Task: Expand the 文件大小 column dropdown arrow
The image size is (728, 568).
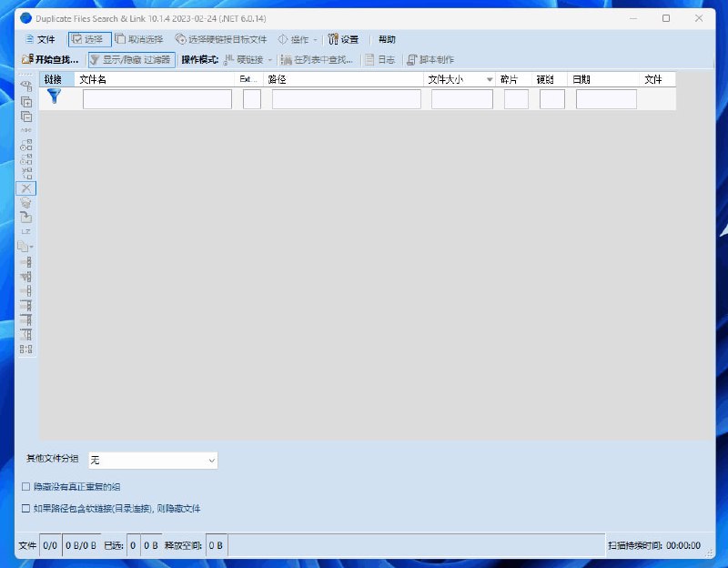Action: click(490, 80)
